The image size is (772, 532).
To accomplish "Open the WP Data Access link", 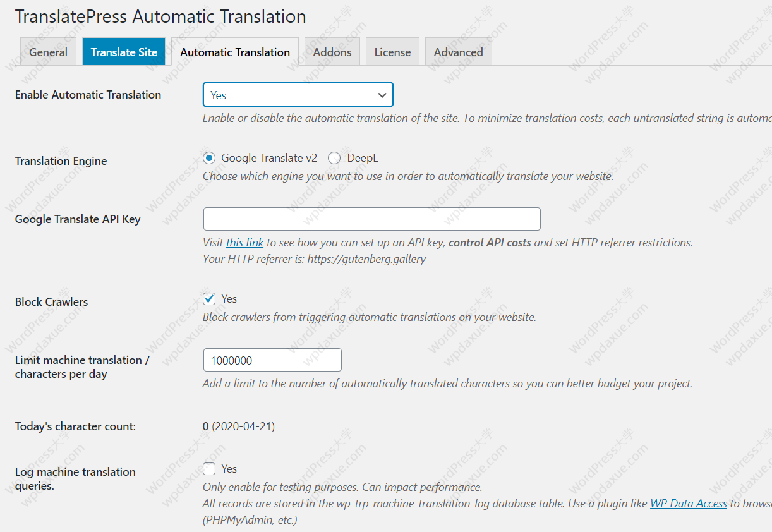I will click(x=689, y=504).
